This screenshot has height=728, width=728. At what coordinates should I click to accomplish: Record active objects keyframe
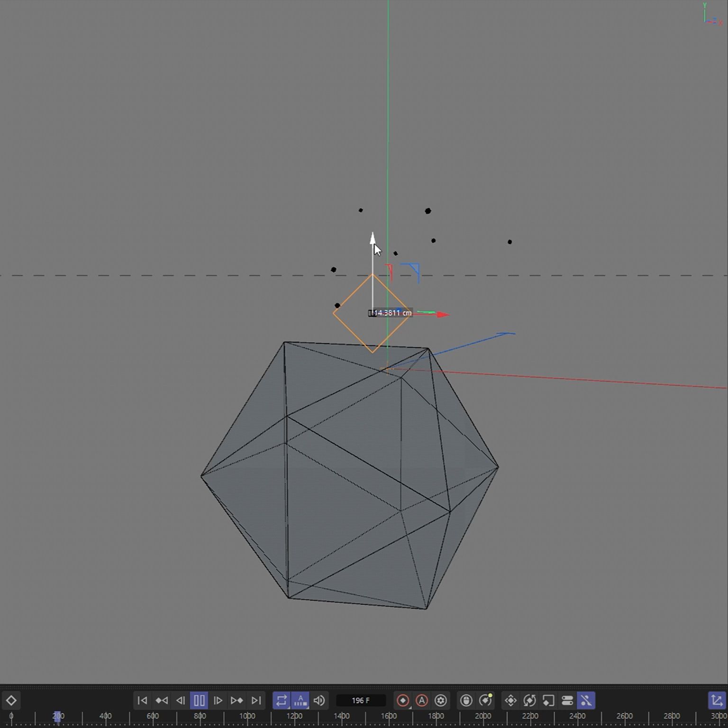pyautogui.click(x=403, y=701)
